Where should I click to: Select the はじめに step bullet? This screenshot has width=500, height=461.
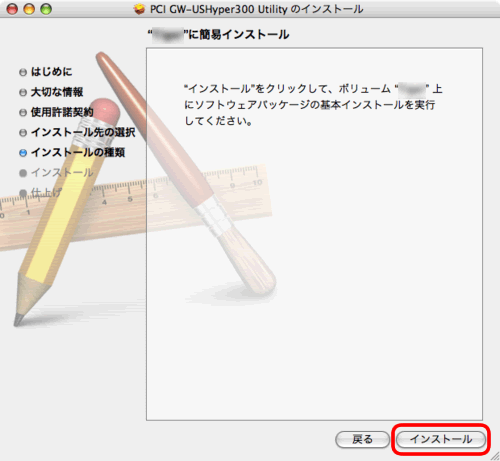coord(23,72)
